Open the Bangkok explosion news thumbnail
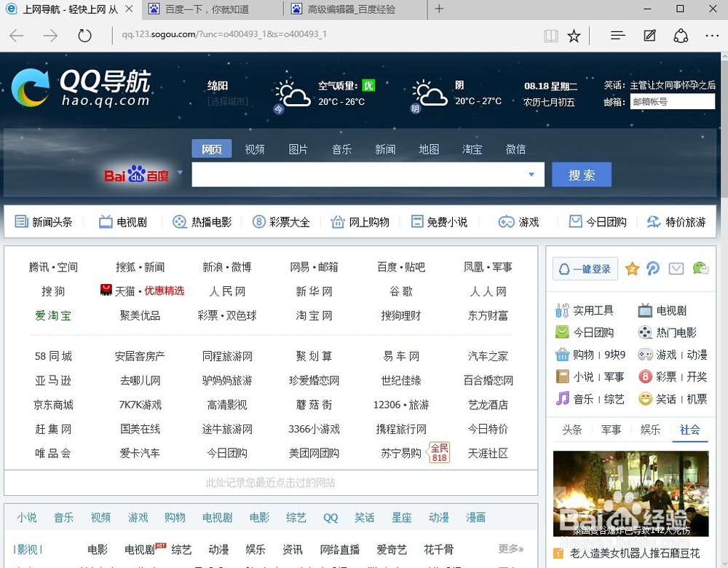 pos(631,494)
